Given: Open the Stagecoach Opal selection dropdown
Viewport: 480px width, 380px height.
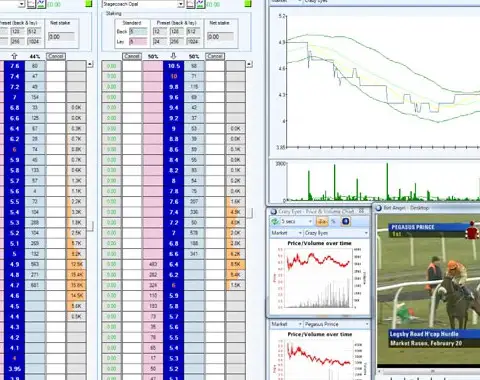Looking at the screenshot, I should [x=180, y=4].
